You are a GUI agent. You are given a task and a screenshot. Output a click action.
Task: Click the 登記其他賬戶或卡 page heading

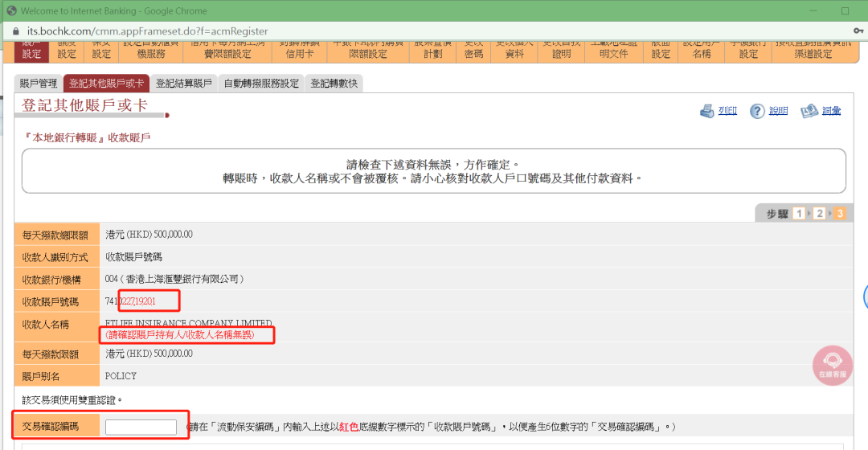coord(84,105)
